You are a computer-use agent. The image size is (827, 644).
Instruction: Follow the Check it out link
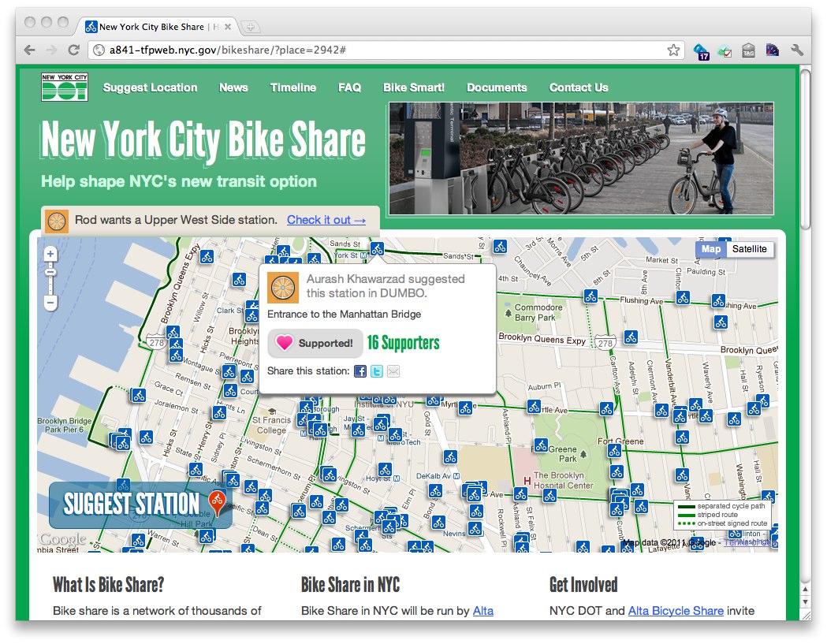point(326,220)
